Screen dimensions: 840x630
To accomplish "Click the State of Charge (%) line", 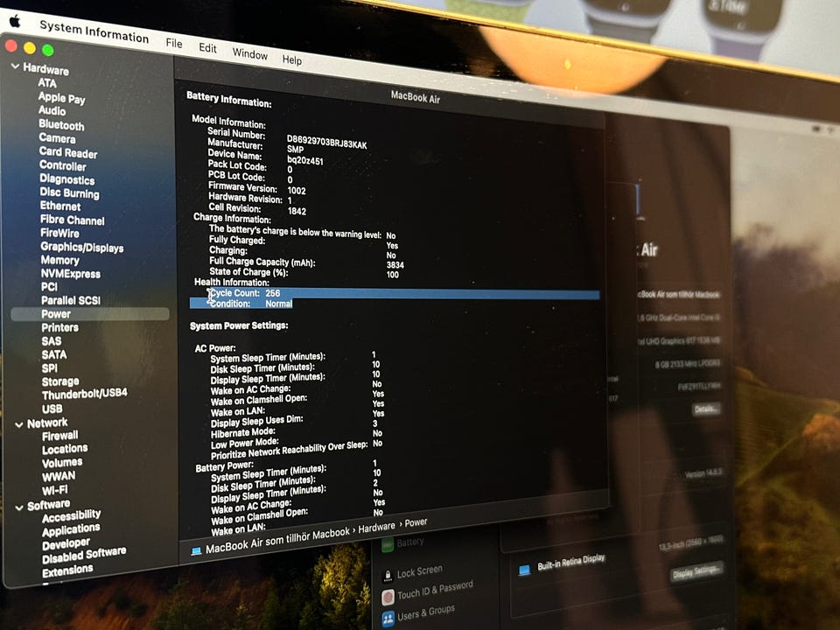I will (x=304, y=273).
